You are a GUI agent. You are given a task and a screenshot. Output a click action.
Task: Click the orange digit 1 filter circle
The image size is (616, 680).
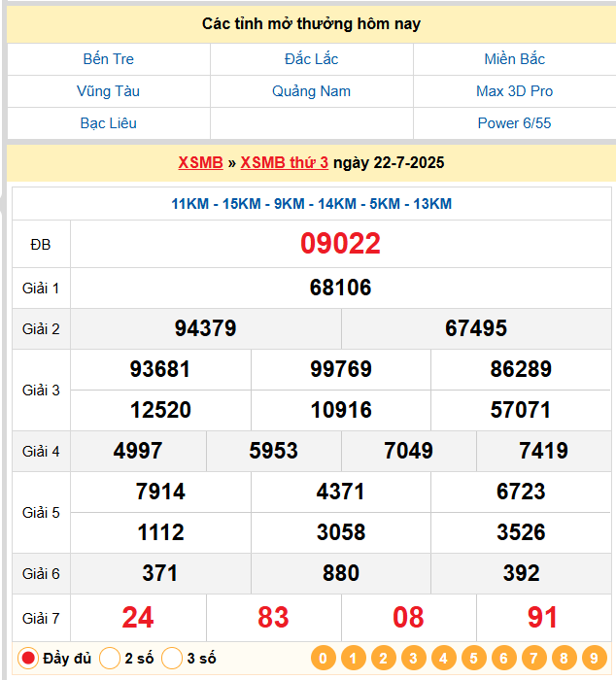(353, 658)
